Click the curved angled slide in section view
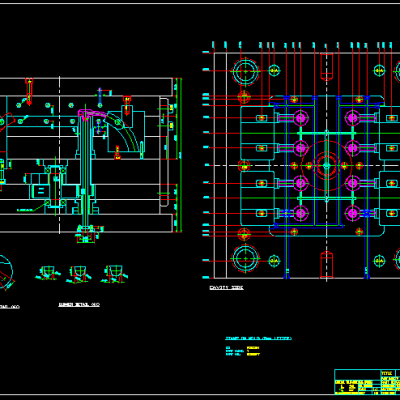 click(x=124, y=130)
